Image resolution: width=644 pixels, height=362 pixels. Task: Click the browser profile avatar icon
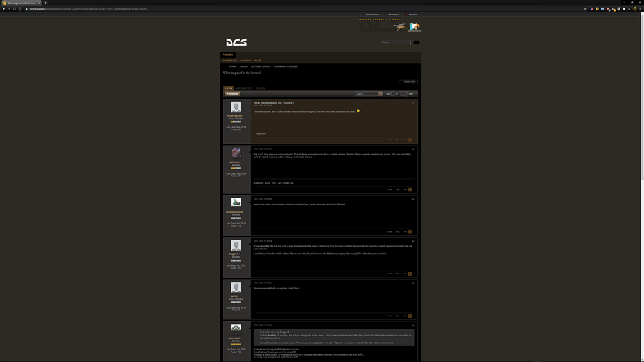point(634,8)
